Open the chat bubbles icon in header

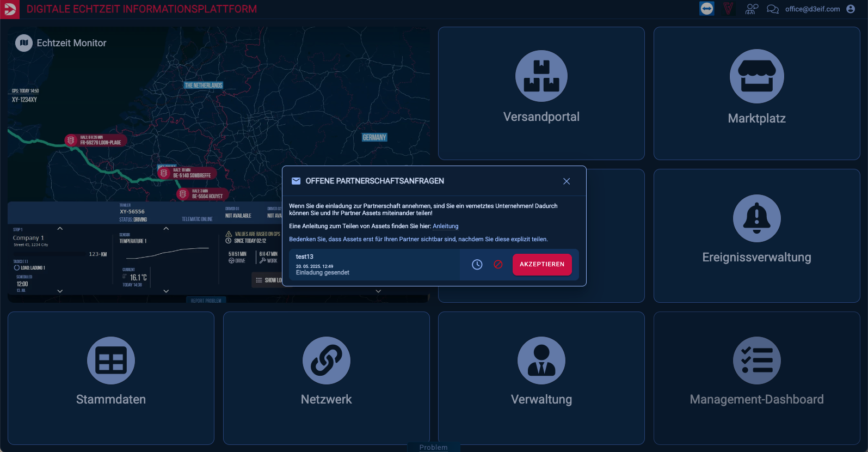pos(772,9)
